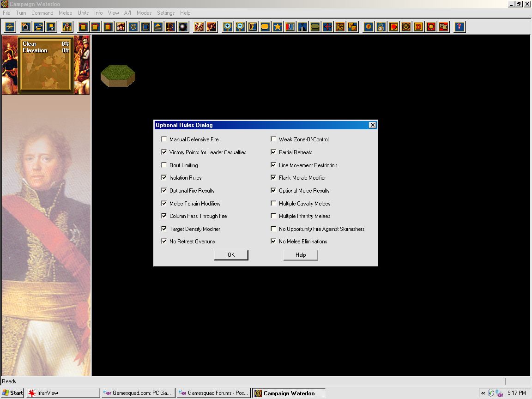This screenshot has width=532, height=399.
Task: Open the Windows Start menu
Action: (x=12, y=393)
